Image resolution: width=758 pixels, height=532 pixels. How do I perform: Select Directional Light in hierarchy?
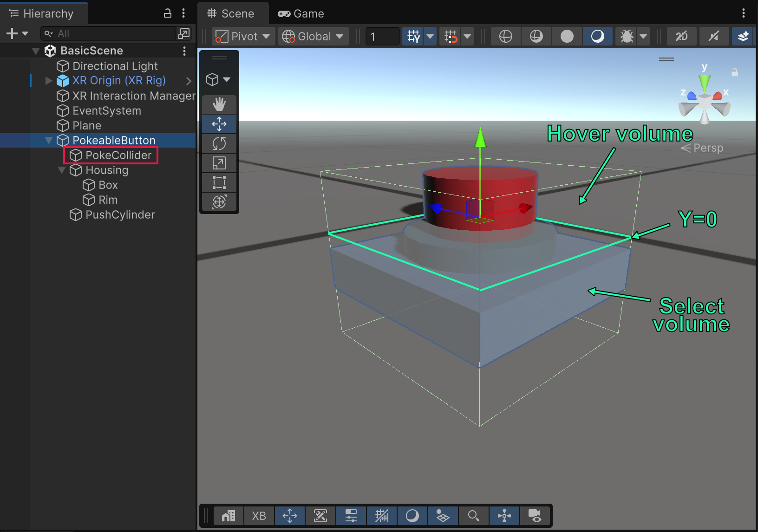click(x=115, y=66)
